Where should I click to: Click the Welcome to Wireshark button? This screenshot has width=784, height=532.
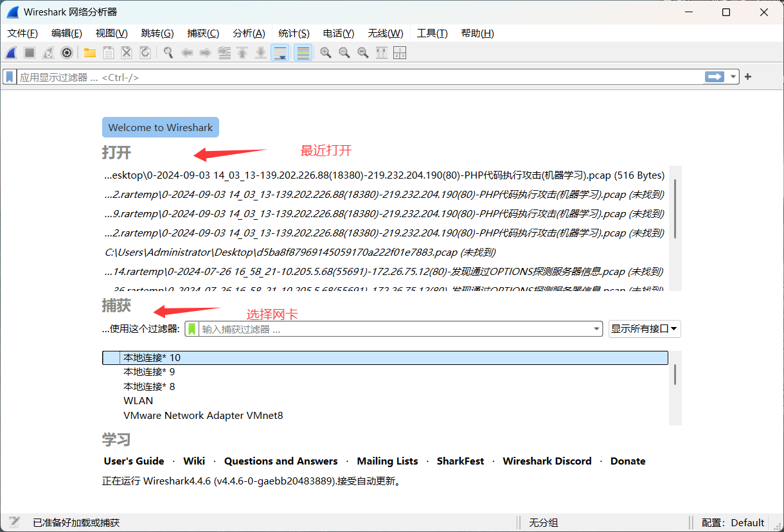[161, 127]
